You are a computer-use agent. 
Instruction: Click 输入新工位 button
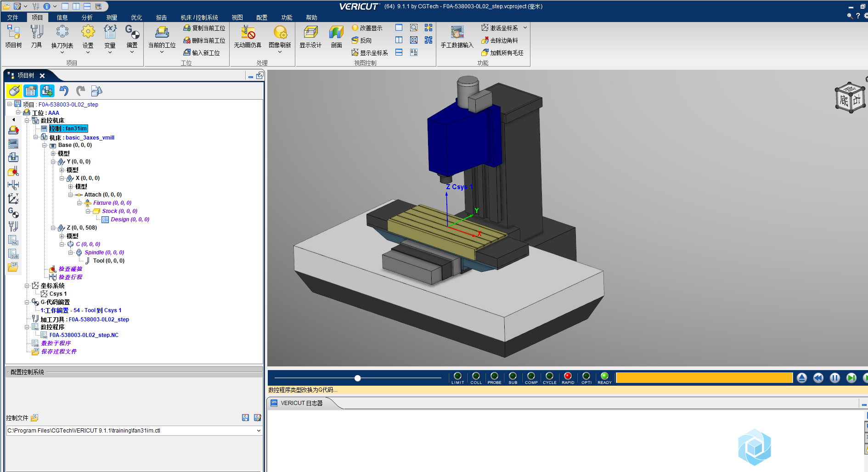pyautogui.click(x=202, y=53)
